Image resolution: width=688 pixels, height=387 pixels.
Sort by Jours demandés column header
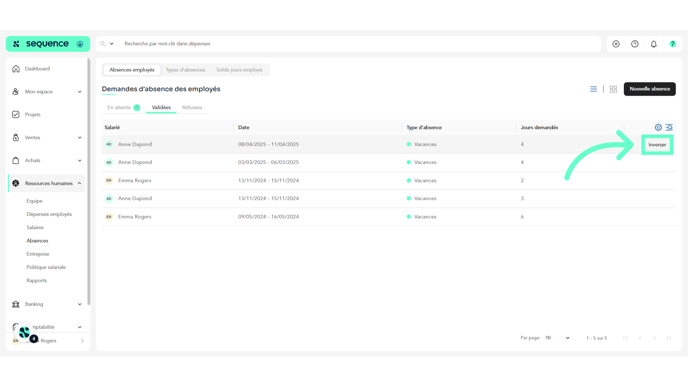pyautogui.click(x=539, y=128)
